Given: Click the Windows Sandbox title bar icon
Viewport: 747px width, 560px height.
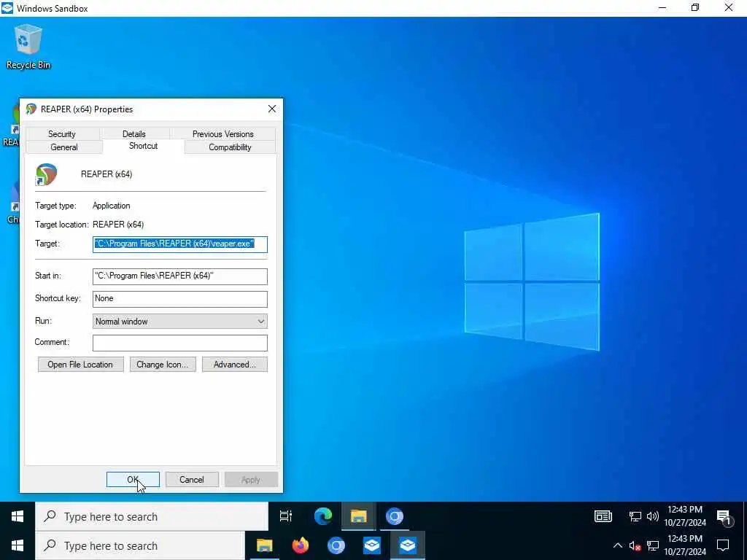Looking at the screenshot, I should click(x=7, y=8).
